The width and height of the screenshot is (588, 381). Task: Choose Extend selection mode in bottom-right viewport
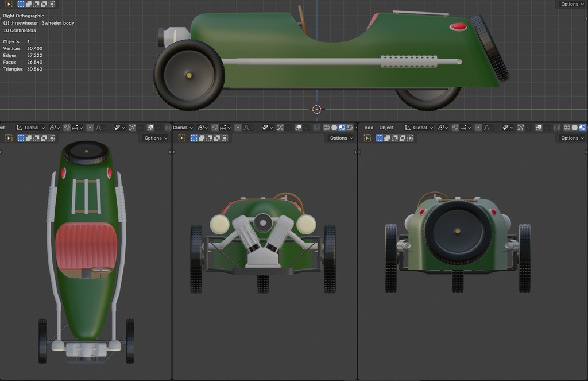tap(387, 138)
